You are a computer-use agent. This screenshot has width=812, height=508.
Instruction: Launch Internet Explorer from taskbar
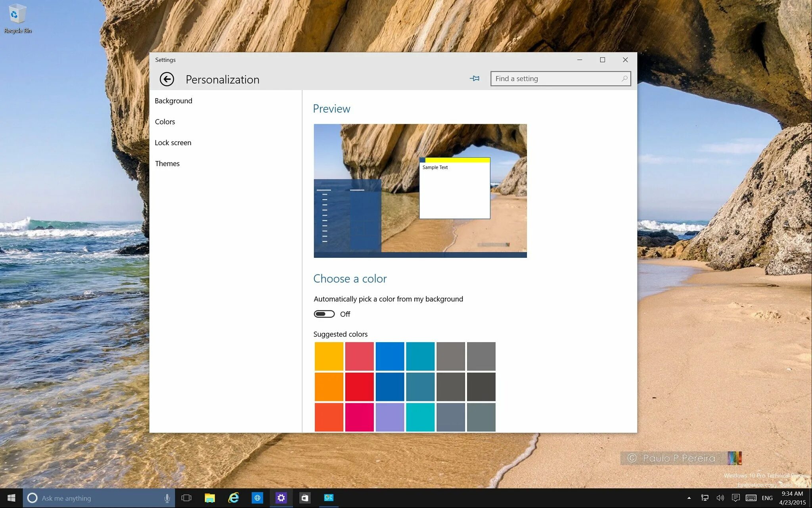234,498
